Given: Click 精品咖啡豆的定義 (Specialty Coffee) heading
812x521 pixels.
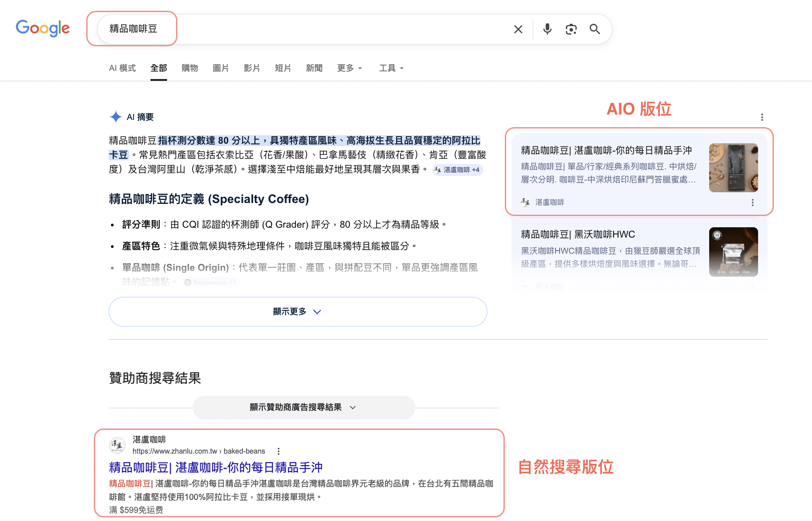Looking at the screenshot, I should [209, 199].
